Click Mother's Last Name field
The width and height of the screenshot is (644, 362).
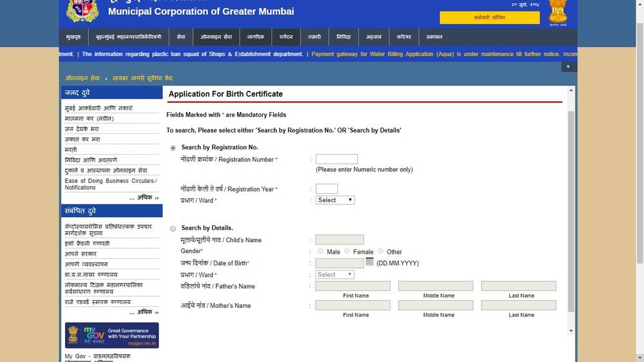tap(518, 305)
